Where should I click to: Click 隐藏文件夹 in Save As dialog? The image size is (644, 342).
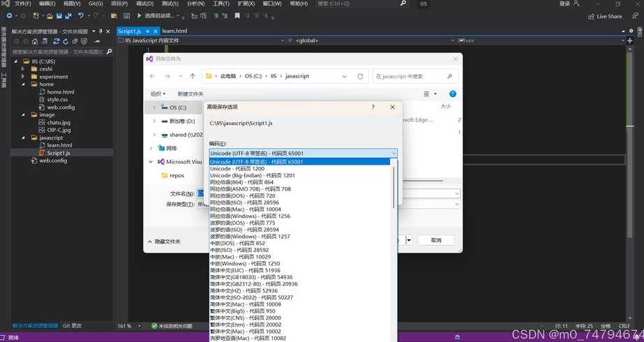[x=164, y=241]
